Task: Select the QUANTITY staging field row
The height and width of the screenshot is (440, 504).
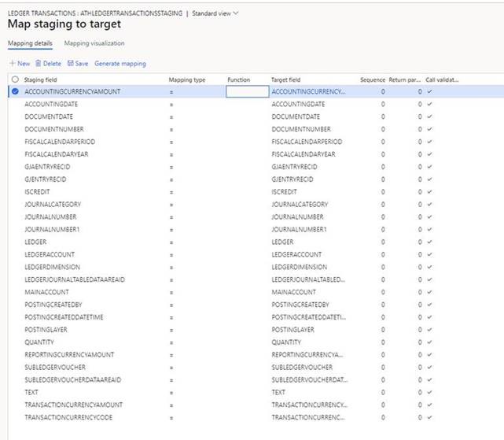Action: 39,342
